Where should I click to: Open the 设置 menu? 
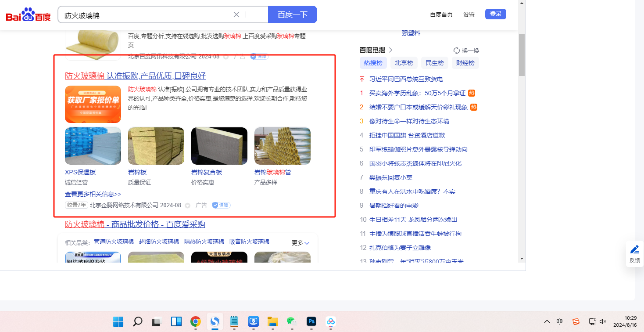(x=469, y=14)
